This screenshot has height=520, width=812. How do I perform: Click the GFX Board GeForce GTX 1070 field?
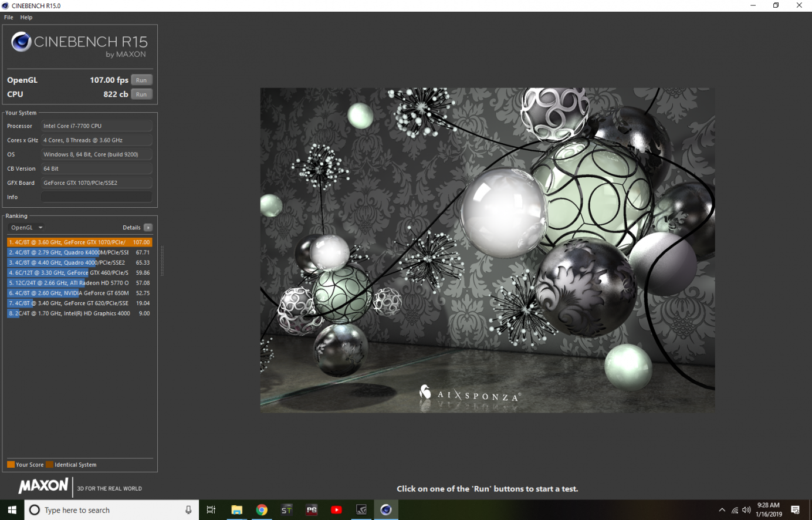pyautogui.click(x=97, y=183)
